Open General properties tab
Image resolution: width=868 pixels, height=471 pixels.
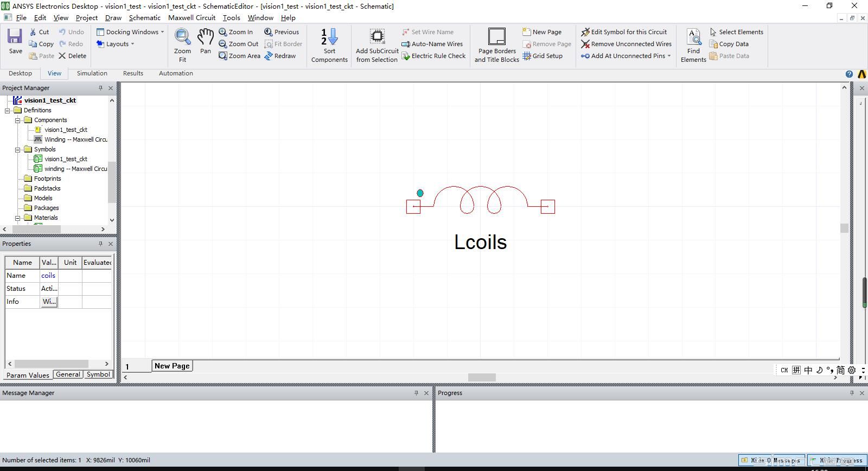[x=68, y=374]
